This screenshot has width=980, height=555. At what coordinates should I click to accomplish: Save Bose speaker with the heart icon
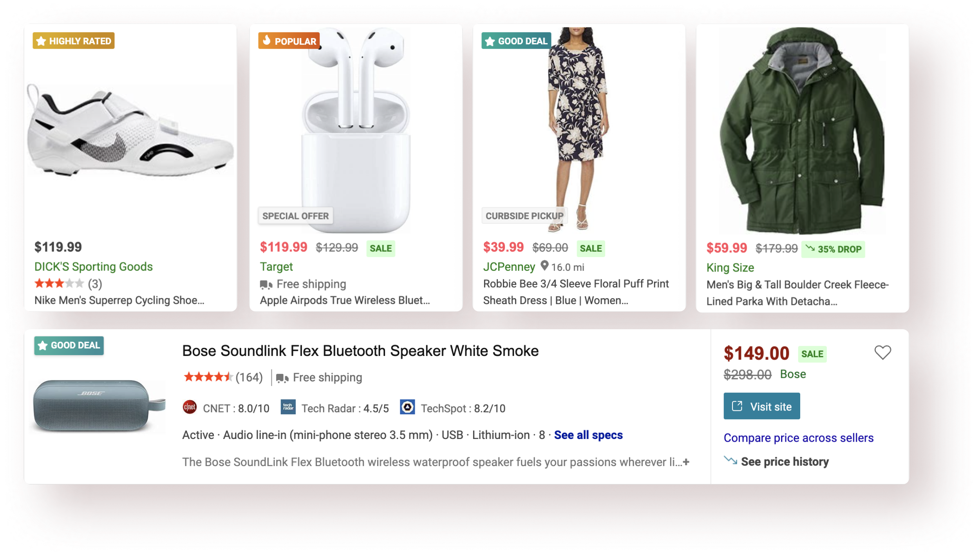pos(882,352)
